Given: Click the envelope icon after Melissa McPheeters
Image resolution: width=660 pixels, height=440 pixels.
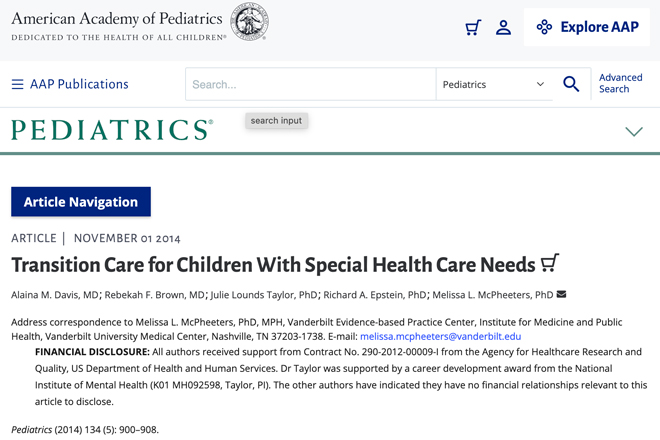Looking at the screenshot, I should click(561, 294).
